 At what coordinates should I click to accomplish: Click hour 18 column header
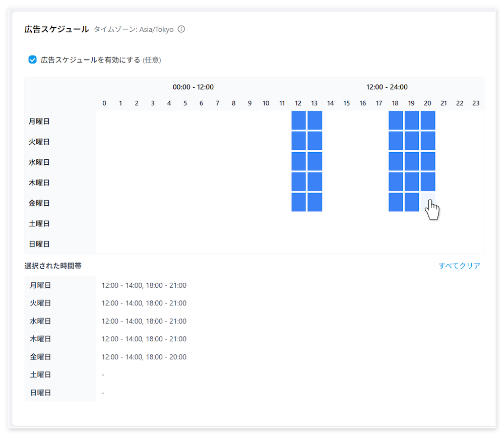tap(395, 103)
